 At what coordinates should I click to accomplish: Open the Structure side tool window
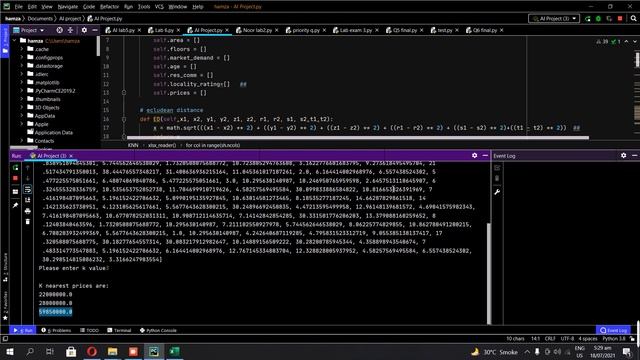5,267
